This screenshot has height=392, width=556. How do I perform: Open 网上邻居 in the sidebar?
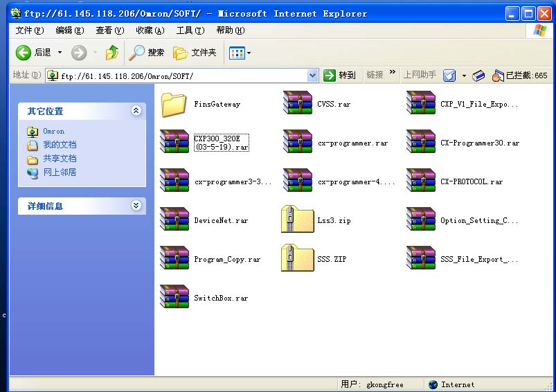click(x=60, y=172)
